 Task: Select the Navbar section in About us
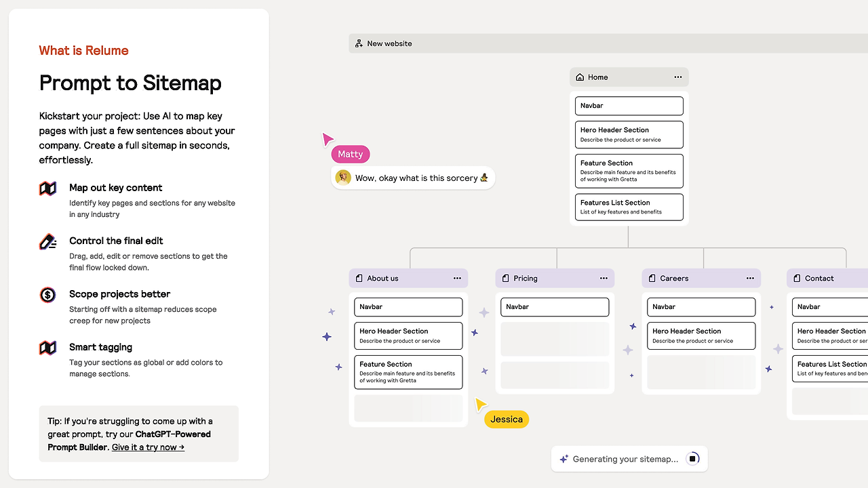(409, 307)
